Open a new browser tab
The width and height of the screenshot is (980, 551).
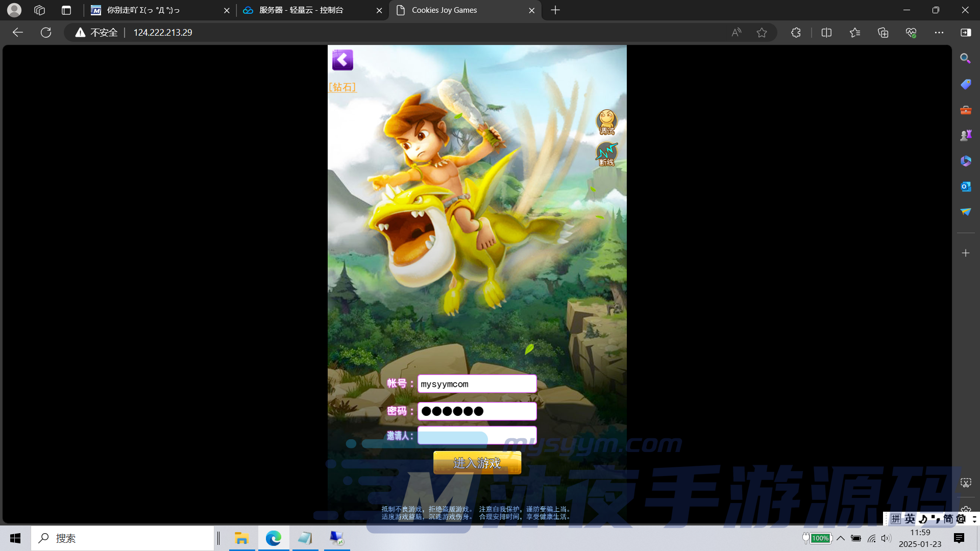[x=555, y=10]
